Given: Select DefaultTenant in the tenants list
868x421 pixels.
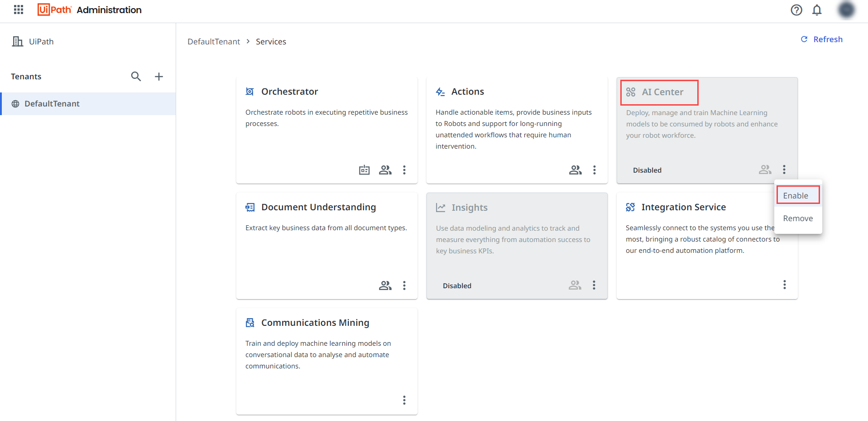Looking at the screenshot, I should (x=88, y=104).
